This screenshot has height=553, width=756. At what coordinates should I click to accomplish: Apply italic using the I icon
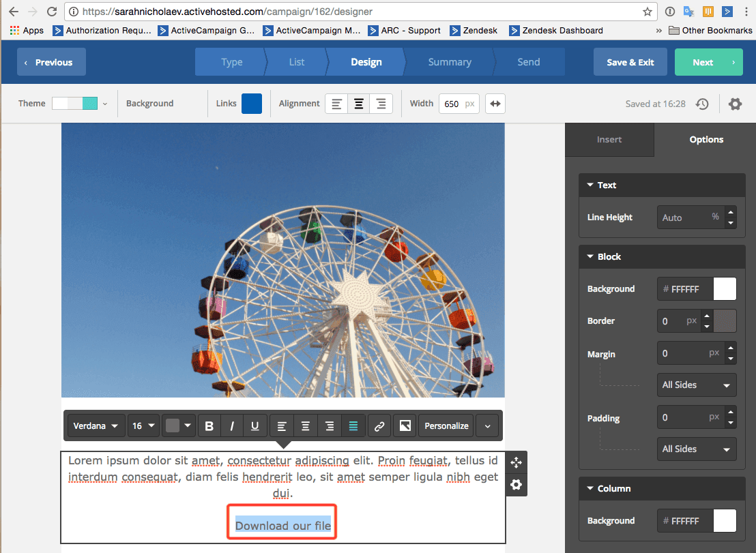pyautogui.click(x=232, y=426)
